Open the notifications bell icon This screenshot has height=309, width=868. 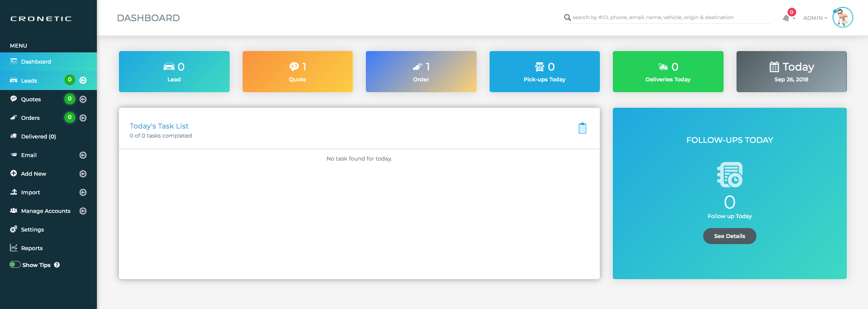tap(786, 18)
